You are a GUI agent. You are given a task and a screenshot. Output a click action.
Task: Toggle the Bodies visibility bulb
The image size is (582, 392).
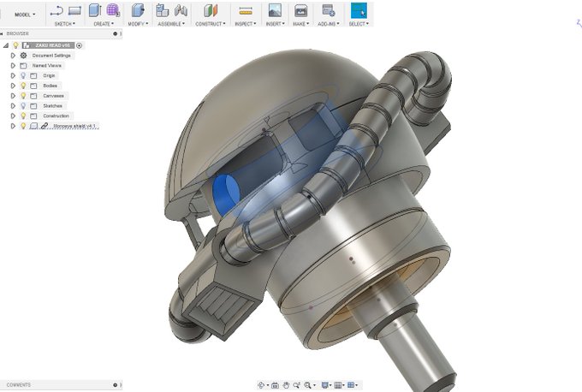click(x=23, y=86)
